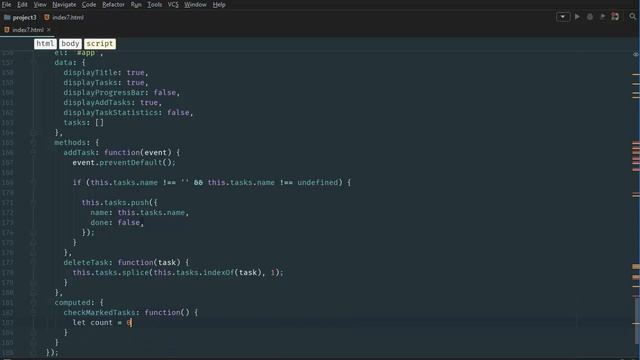Switch to the index7.html editor tab
640x360 pixels.
pyautogui.click(x=28, y=30)
